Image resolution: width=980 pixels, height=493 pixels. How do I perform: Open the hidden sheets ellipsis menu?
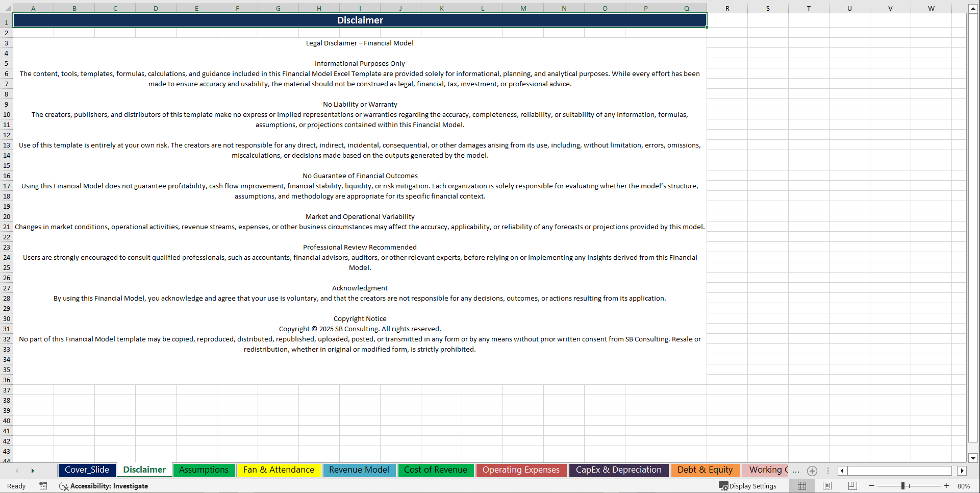click(x=795, y=471)
